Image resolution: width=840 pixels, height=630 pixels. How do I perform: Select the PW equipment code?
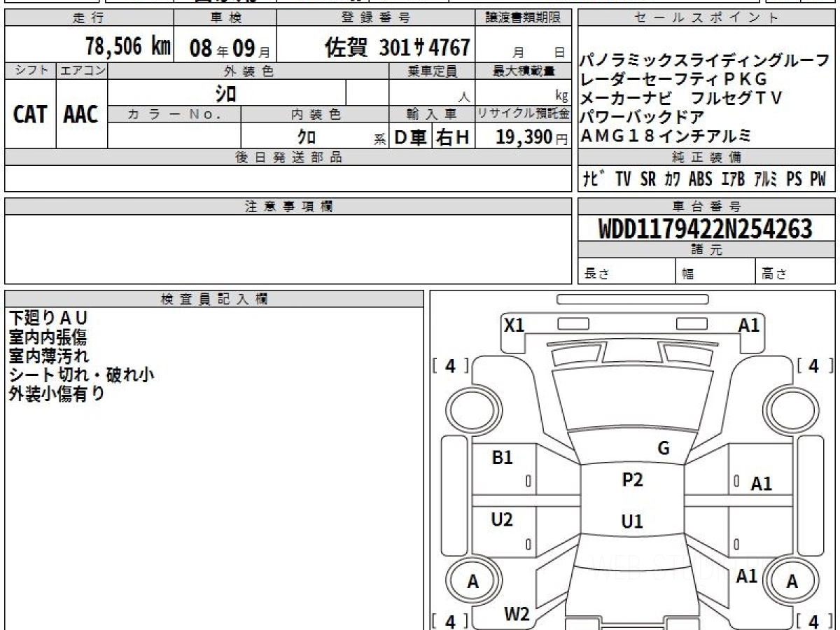tap(818, 179)
